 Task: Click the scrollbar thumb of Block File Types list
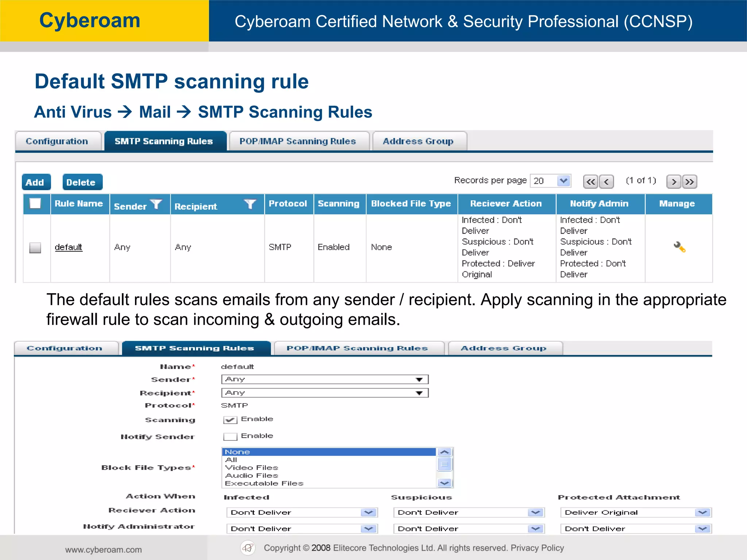[445, 464]
